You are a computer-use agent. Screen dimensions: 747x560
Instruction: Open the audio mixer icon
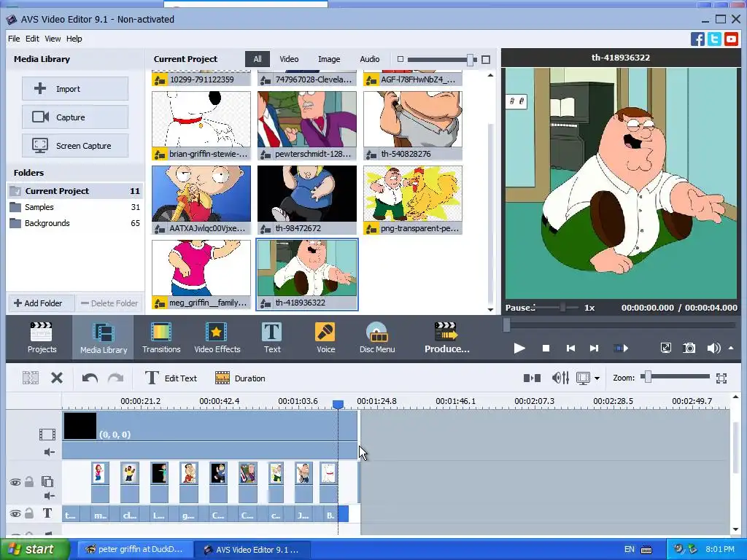(560, 378)
